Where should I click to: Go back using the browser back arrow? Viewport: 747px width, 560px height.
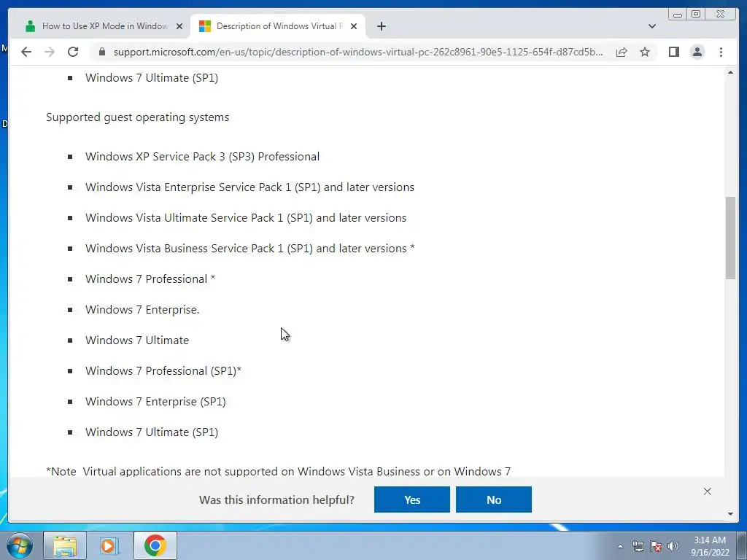26,52
